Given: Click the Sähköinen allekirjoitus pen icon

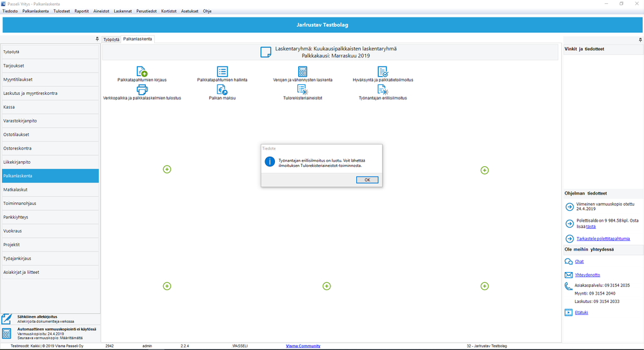Looking at the screenshot, I should pos(6,319).
